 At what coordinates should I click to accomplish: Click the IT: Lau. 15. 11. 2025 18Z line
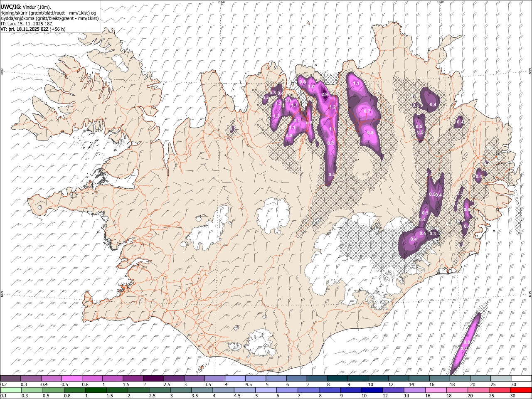26,24
